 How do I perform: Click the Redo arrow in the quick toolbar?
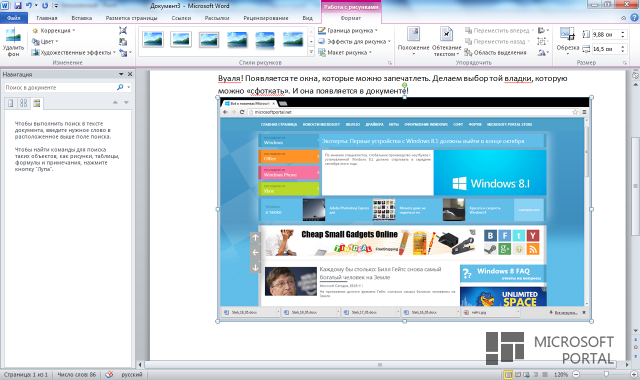(45, 6)
